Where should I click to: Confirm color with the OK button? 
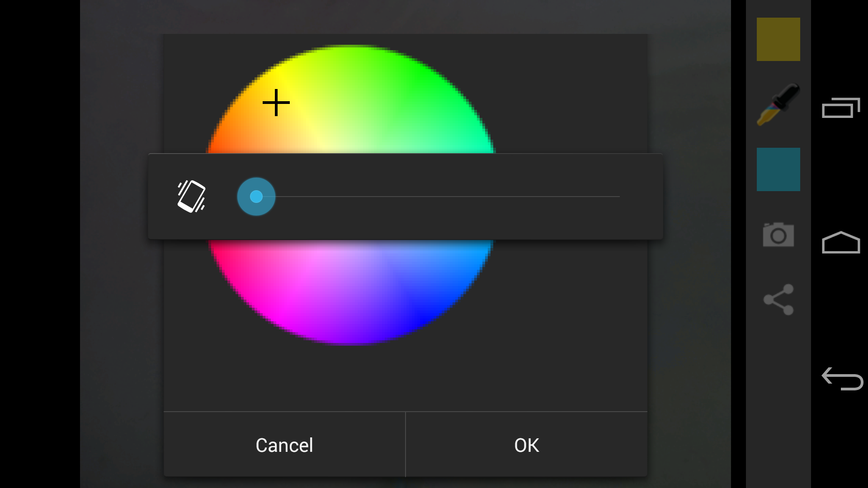tap(526, 445)
